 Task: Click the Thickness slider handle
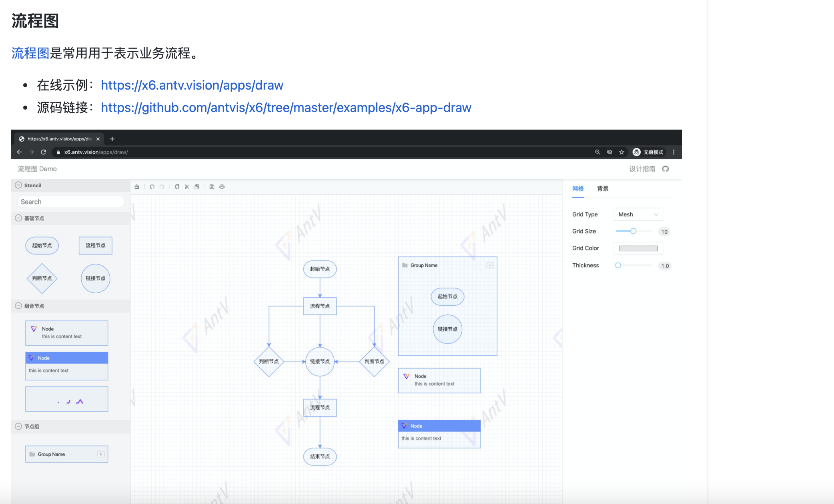pos(618,265)
